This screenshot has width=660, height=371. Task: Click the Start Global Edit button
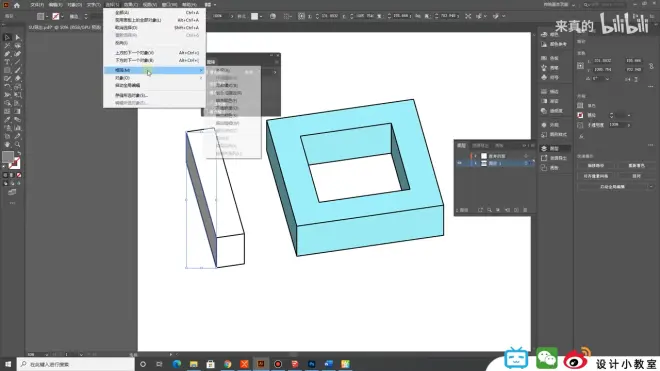(612, 187)
